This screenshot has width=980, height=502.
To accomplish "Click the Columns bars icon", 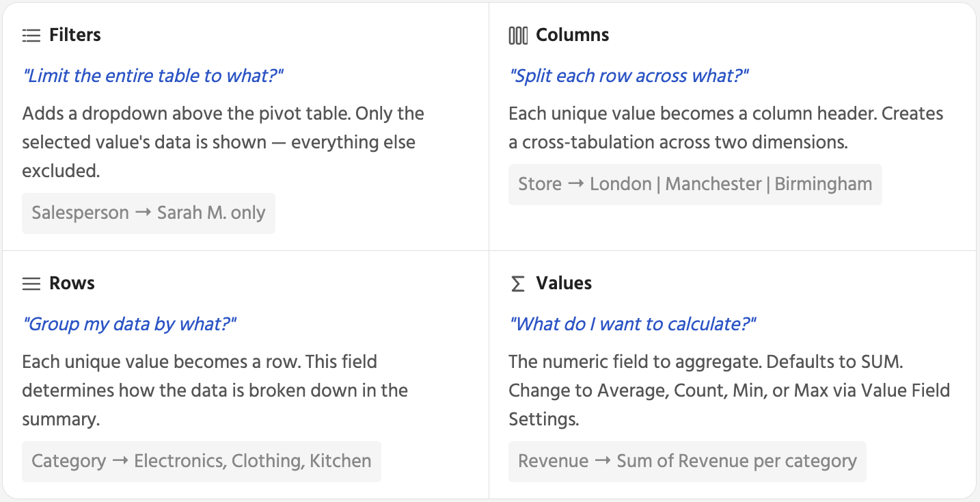I will [518, 36].
